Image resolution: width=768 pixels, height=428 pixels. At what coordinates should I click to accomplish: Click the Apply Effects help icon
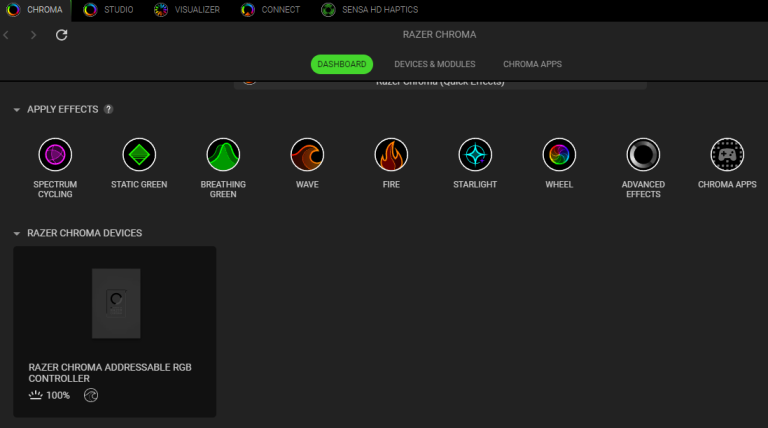pyautogui.click(x=108, y=109)
